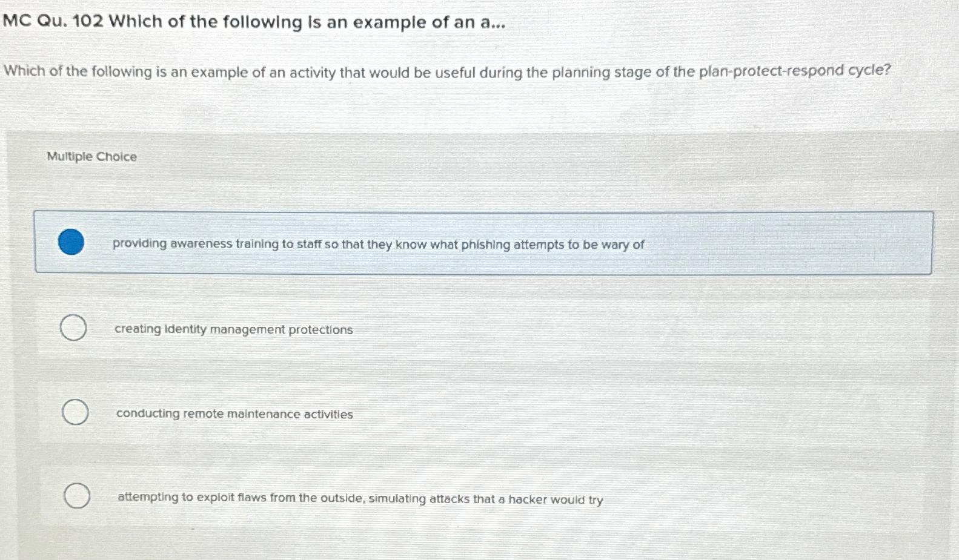Click the 'attempting to exploit flaws' answer row

[x=359, y=498]
